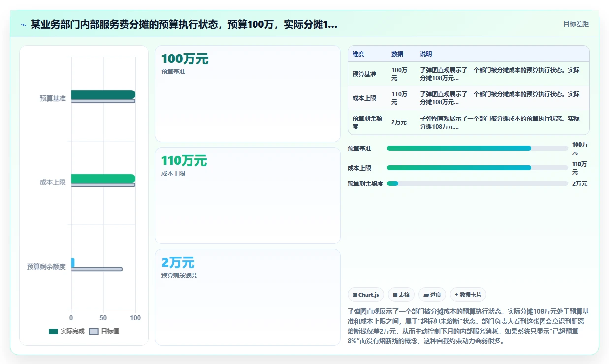Click the description paragraph starting 子弹图直观展示了

[x=468, y=326]
